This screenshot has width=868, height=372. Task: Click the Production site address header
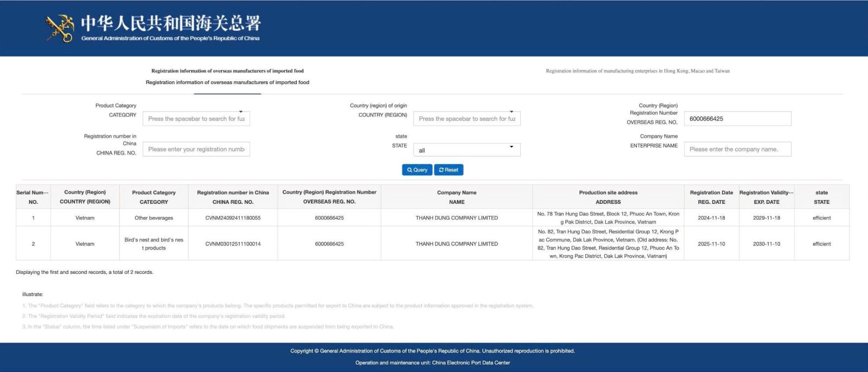coord(608,197)
